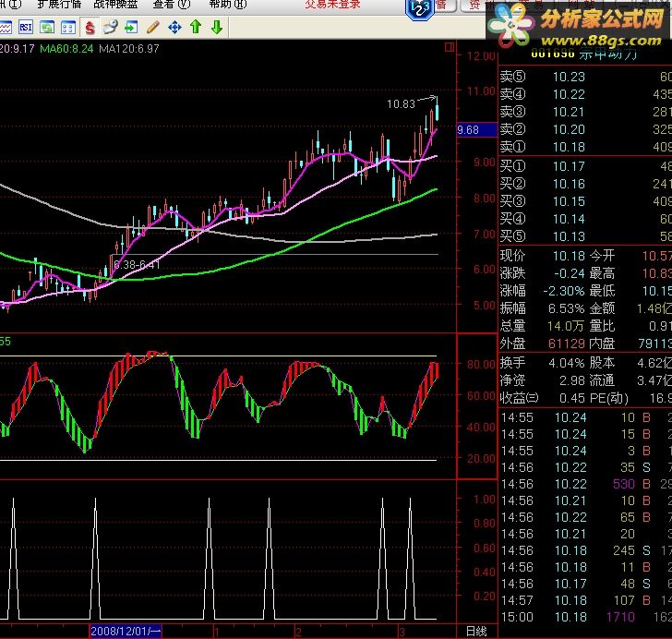Click the 总量 value 14.0万

[x=566, y=326]
